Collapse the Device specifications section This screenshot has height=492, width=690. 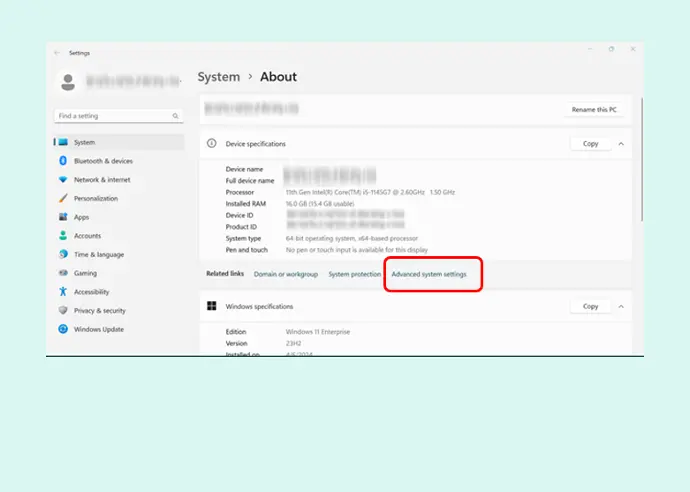coord(621,144)
